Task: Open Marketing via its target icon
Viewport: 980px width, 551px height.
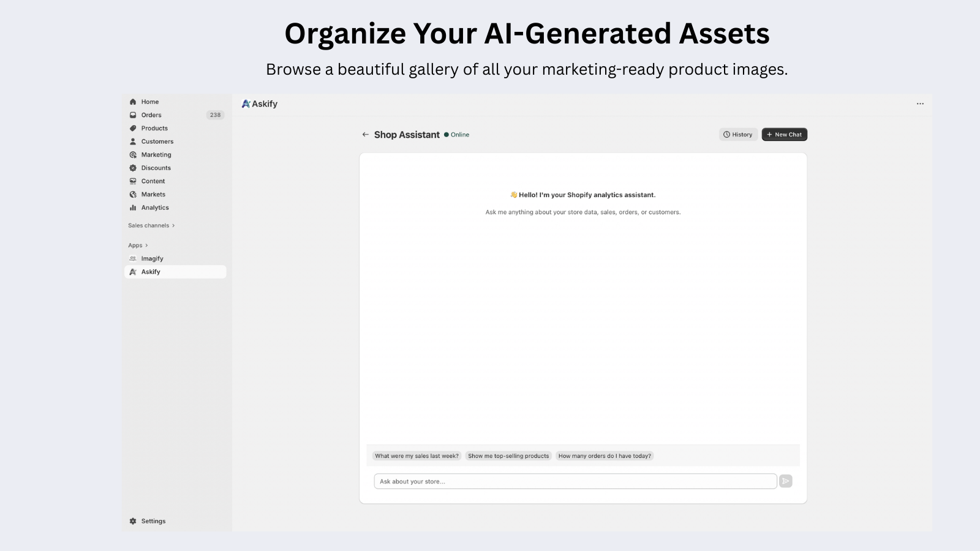Action: tap(132, 154)
